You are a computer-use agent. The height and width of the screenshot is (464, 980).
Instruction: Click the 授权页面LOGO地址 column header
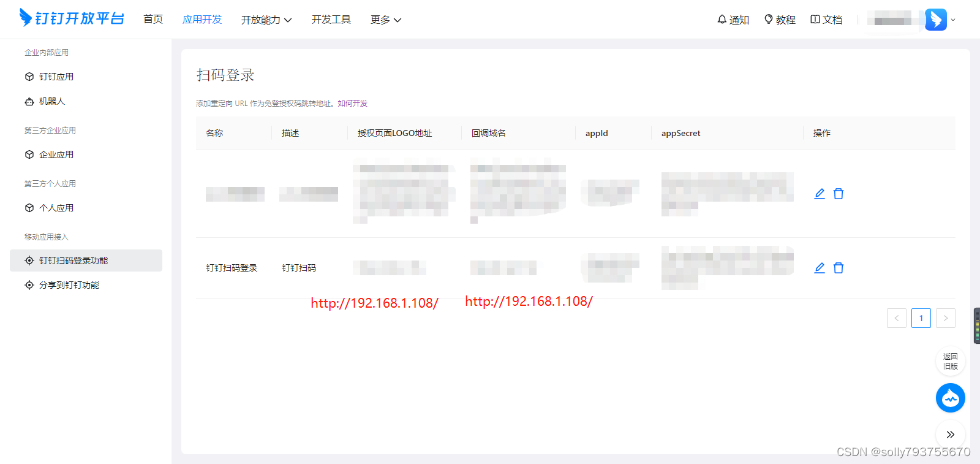point(395,133)
